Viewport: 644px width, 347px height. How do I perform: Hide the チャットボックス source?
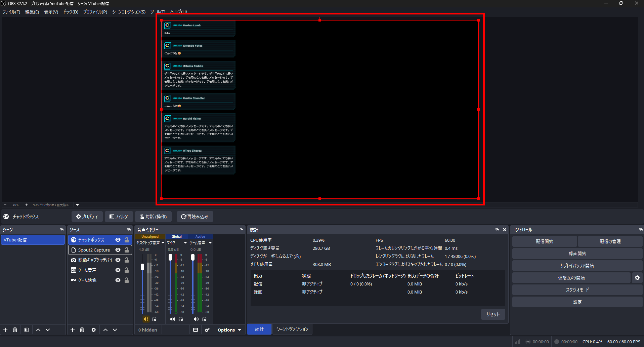click(x=118, y=240)
